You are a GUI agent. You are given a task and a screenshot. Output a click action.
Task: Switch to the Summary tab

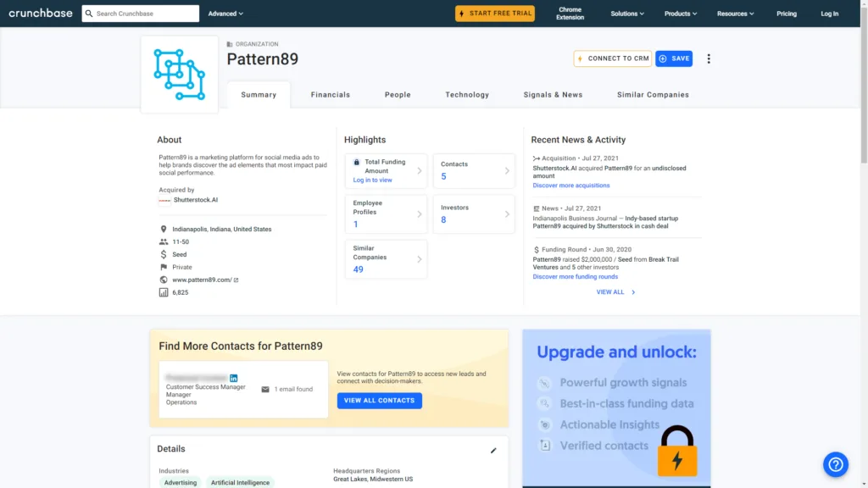tap(259, 95)
